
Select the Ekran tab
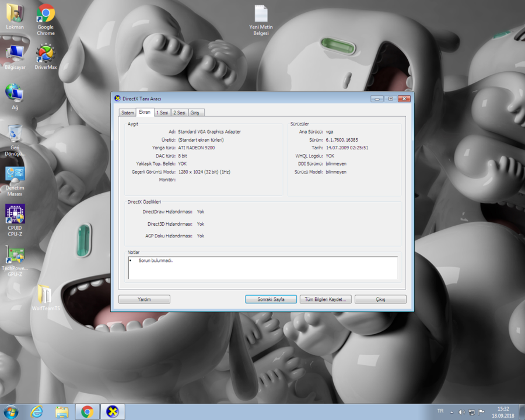tap(145, 112)
